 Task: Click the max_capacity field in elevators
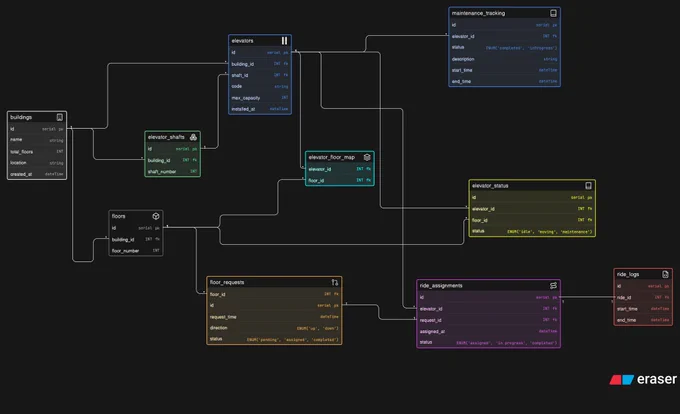tap(260, 98)
